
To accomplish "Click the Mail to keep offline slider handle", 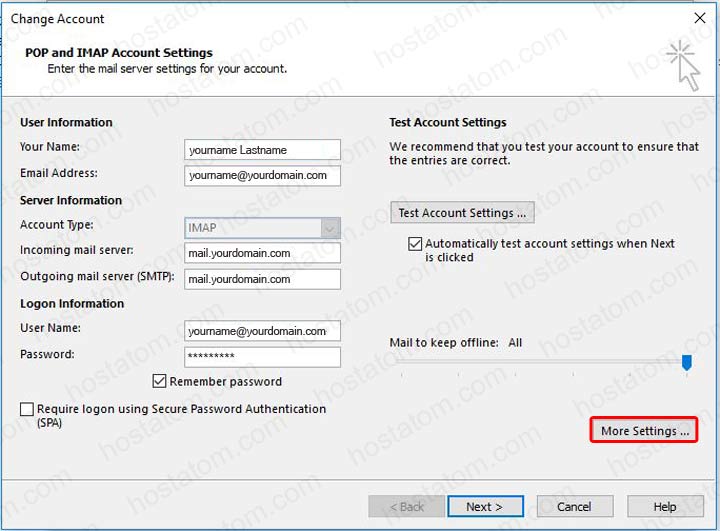I will (x=686, y=363).
